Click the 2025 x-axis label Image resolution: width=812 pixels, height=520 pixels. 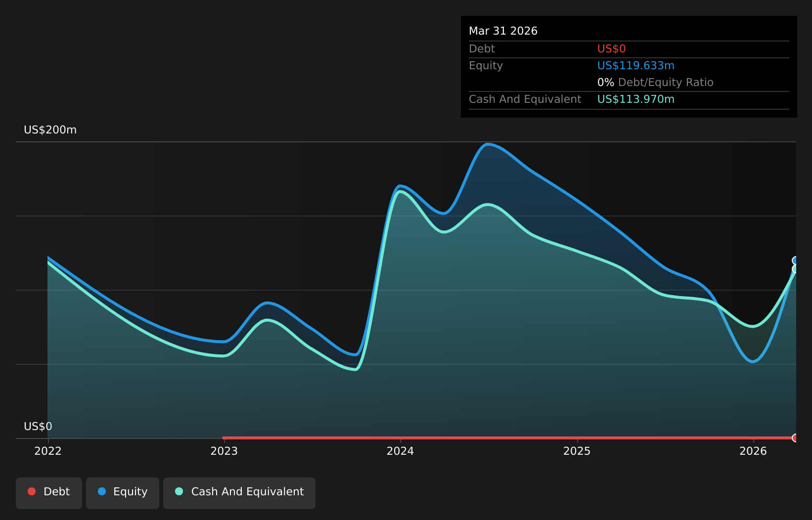(x=577, y=451)
